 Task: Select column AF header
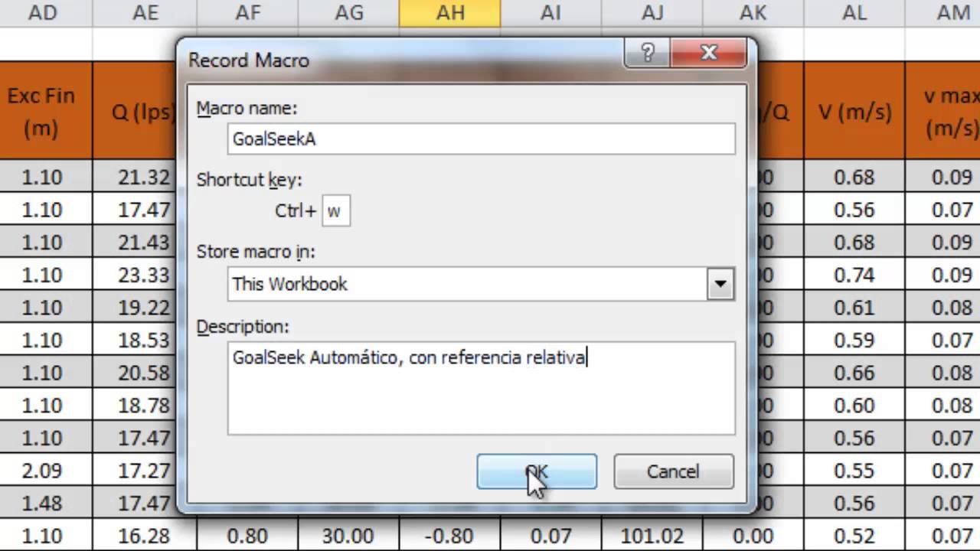(x=247, y=12)
